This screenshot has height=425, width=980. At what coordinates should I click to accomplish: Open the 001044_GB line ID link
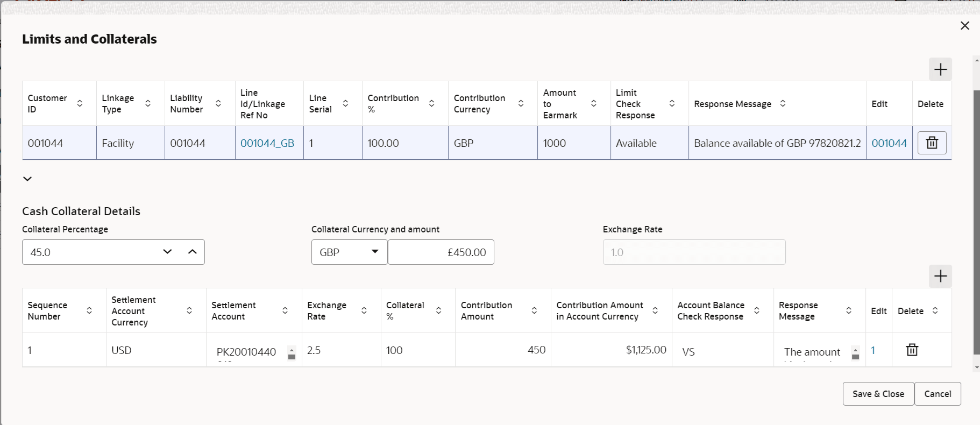click(267, 143)
